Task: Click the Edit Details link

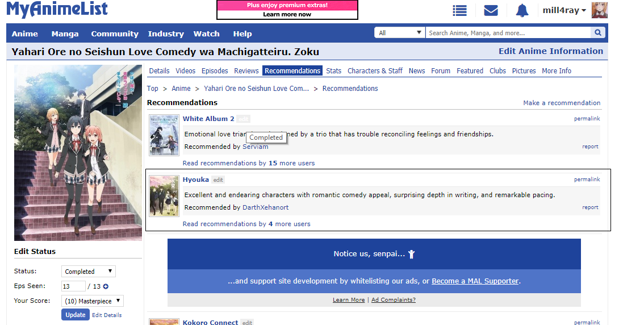Action: (107, 315)
